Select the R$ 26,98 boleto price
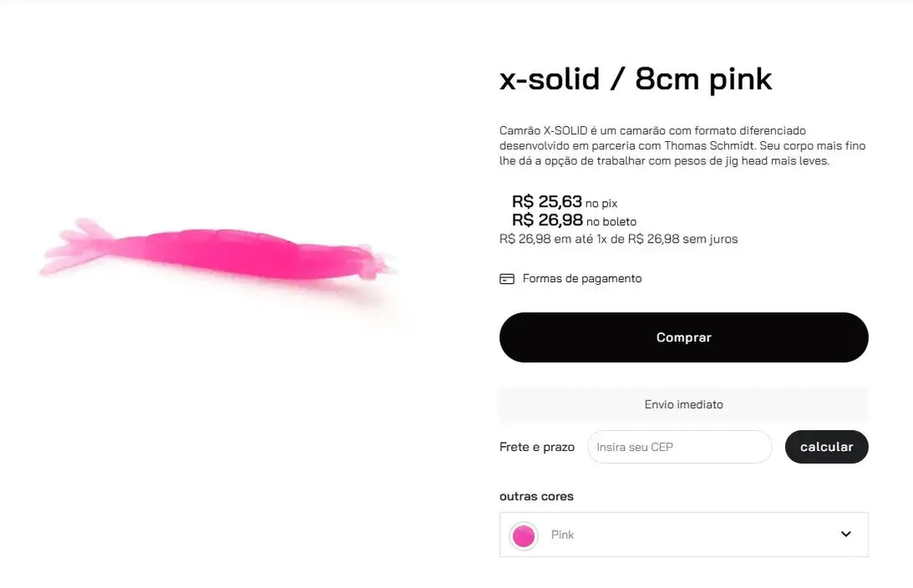 point(548,220)
